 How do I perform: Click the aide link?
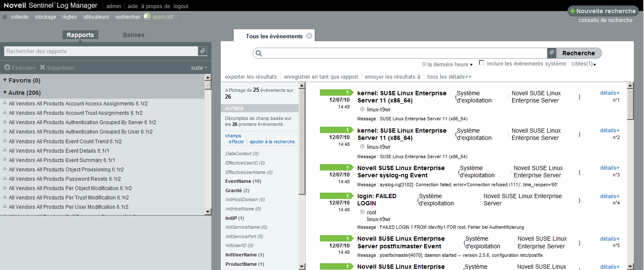point(133,6)
